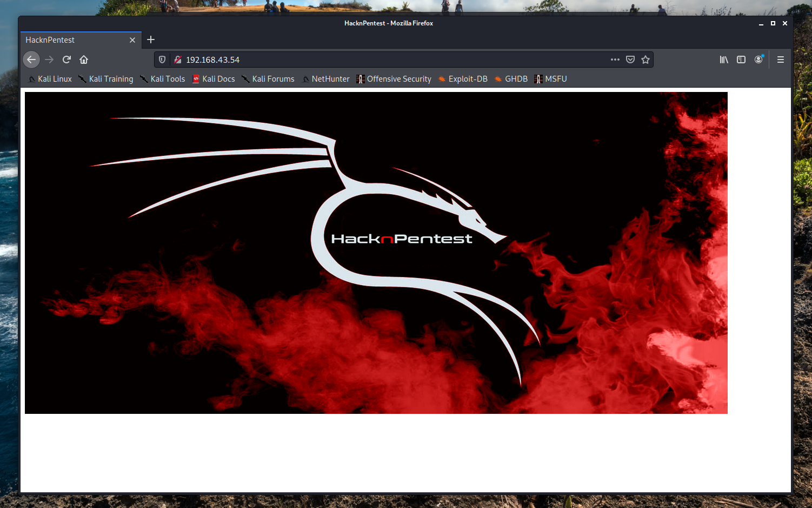
Task: Reload the current page
Action: [66, 60]
